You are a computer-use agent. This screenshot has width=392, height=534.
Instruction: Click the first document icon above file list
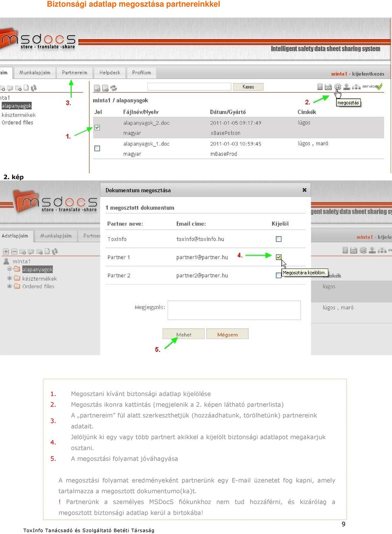(97, 88)
